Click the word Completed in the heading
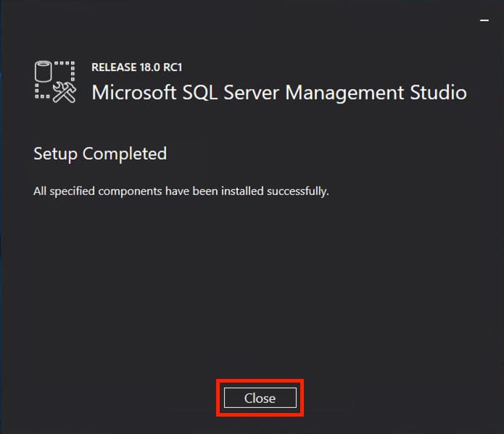 (124, 154)
